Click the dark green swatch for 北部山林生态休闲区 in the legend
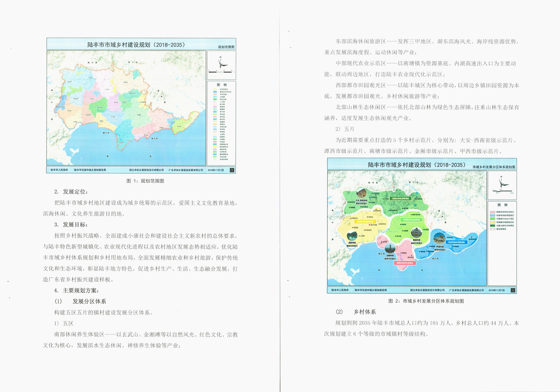560x392 pixels. pos(492,226)
